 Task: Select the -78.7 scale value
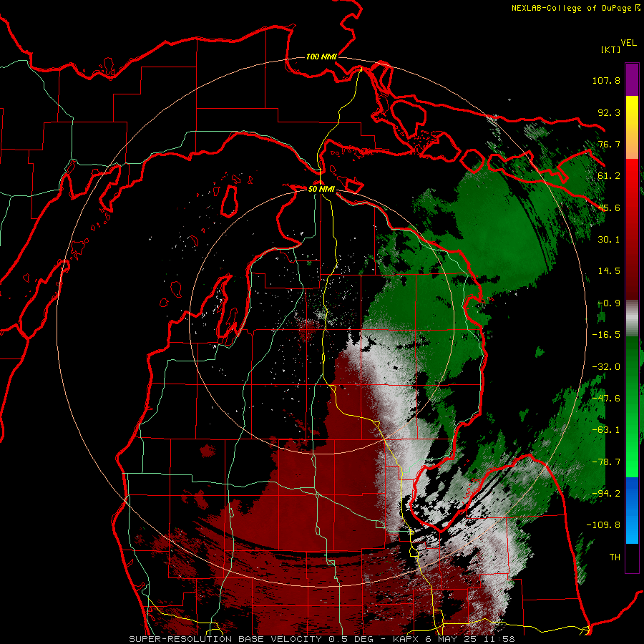pos(606,462)
